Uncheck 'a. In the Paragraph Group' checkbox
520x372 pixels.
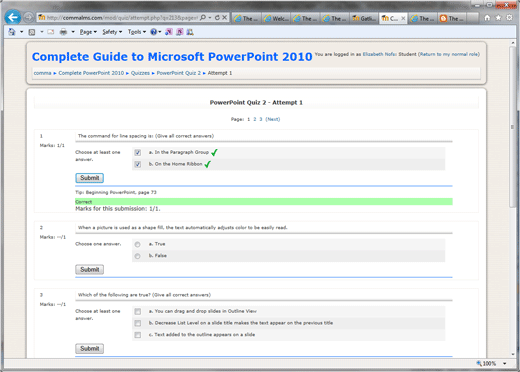point(138,153)
